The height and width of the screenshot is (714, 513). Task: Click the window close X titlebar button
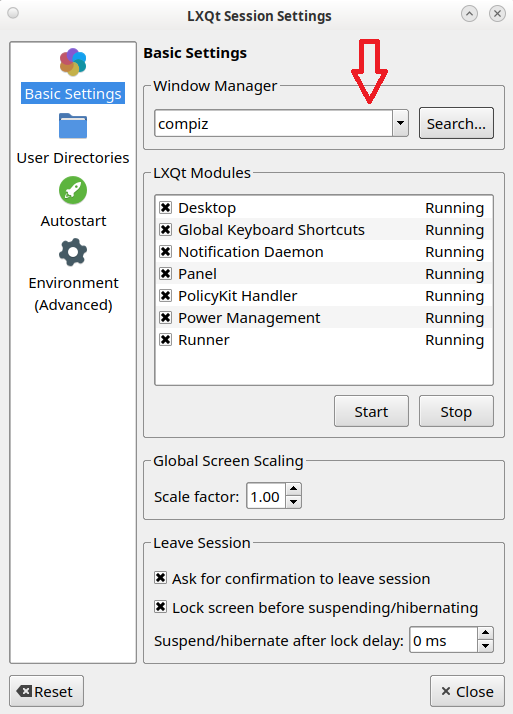pos(497,14)
